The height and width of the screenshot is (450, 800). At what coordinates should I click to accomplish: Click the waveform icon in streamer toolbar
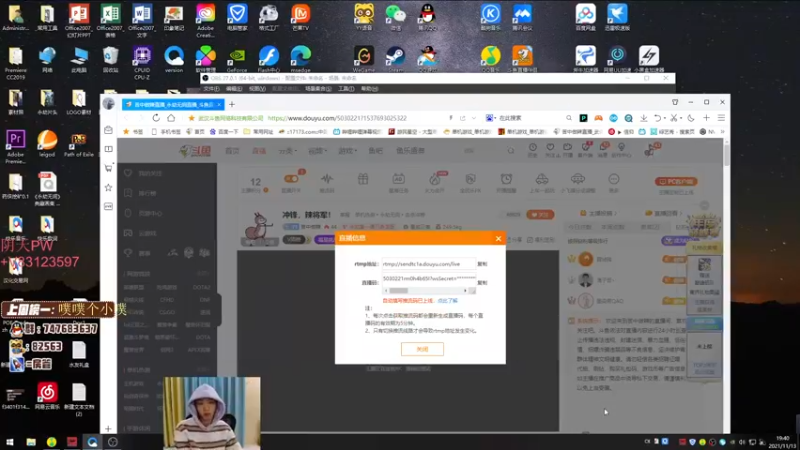(x=327, y=179)
